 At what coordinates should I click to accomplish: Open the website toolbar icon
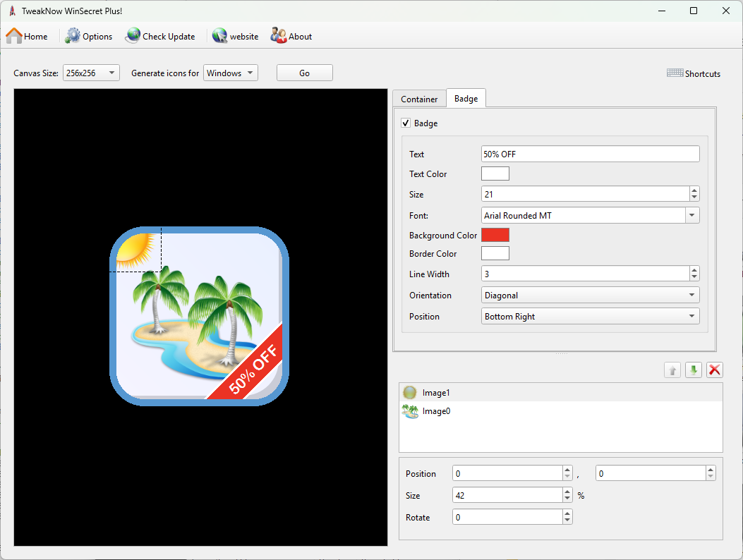220,36
